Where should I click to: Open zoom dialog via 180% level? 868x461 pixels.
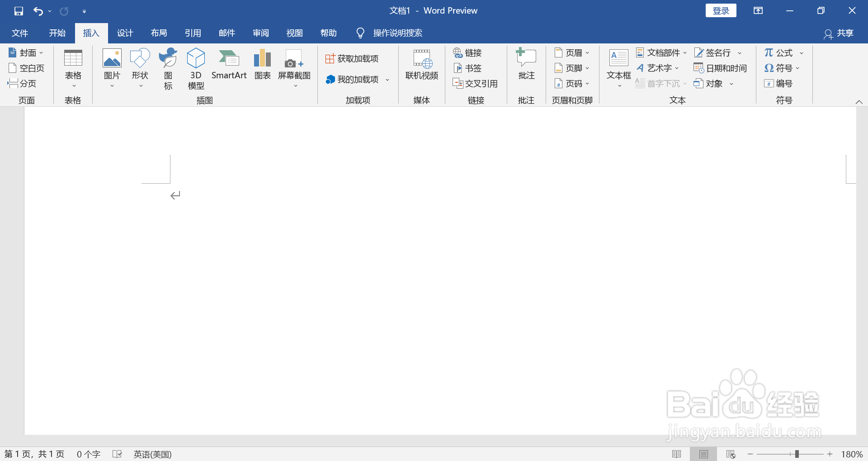(x=852, y=454)
